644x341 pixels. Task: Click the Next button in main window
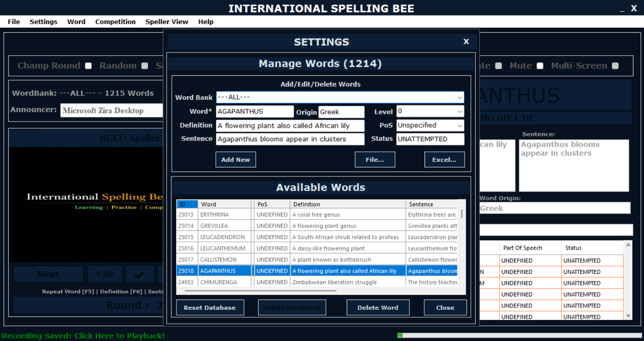[48, 274]
